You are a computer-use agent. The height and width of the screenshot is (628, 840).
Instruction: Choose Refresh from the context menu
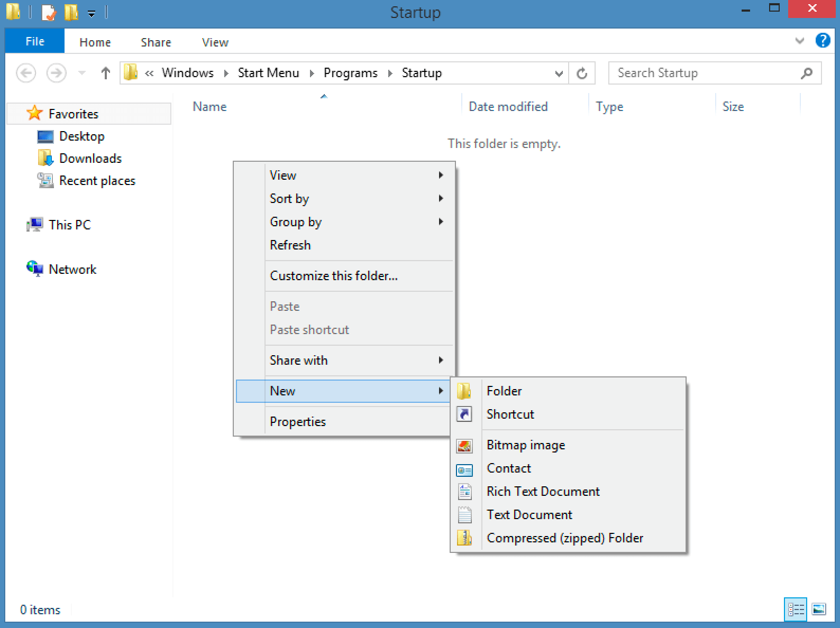coord(344,245)
